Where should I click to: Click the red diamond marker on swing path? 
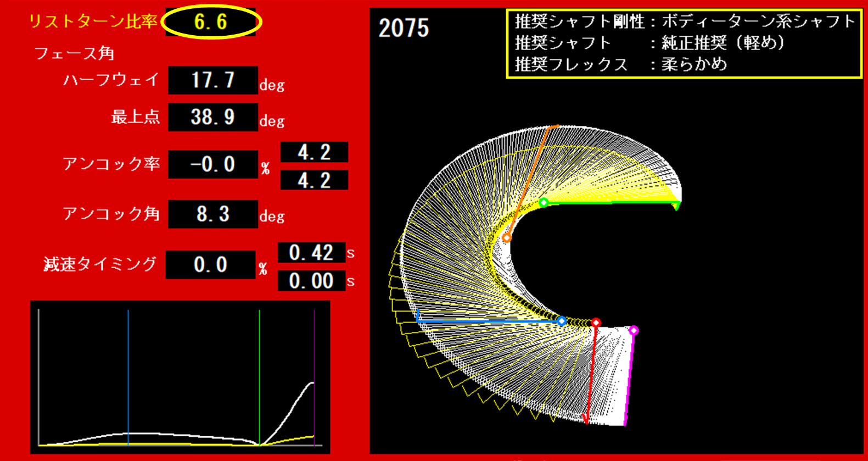tap(596, 323)
